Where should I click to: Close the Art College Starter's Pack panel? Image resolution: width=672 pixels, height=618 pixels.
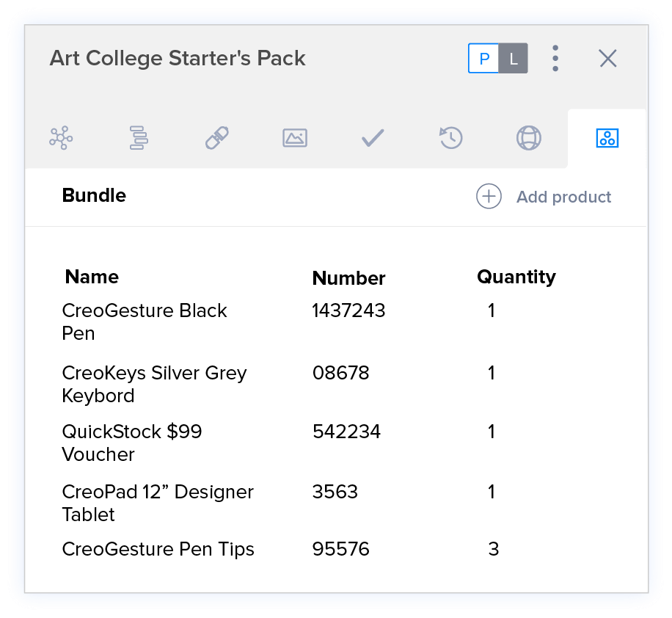point(607,59)
